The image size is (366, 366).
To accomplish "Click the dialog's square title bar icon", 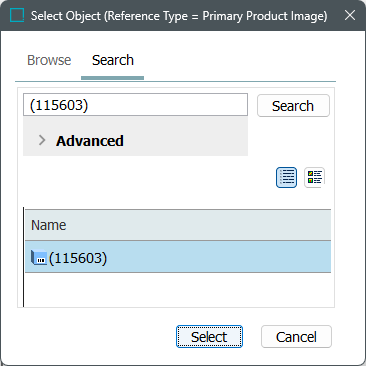I will tap(17, 15).
